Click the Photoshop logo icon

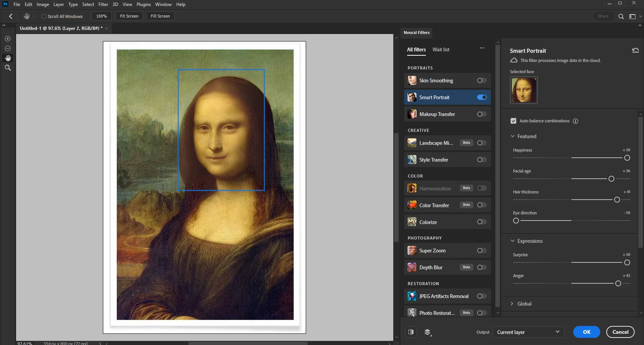click(5, 4)
